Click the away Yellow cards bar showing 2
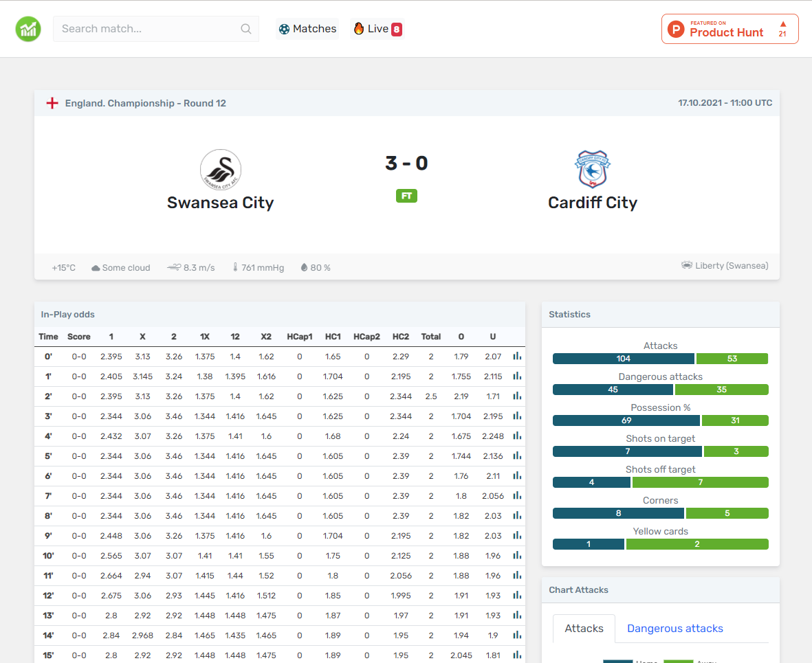The height and width of the screenshot is (663, 812). pos(697,544)
